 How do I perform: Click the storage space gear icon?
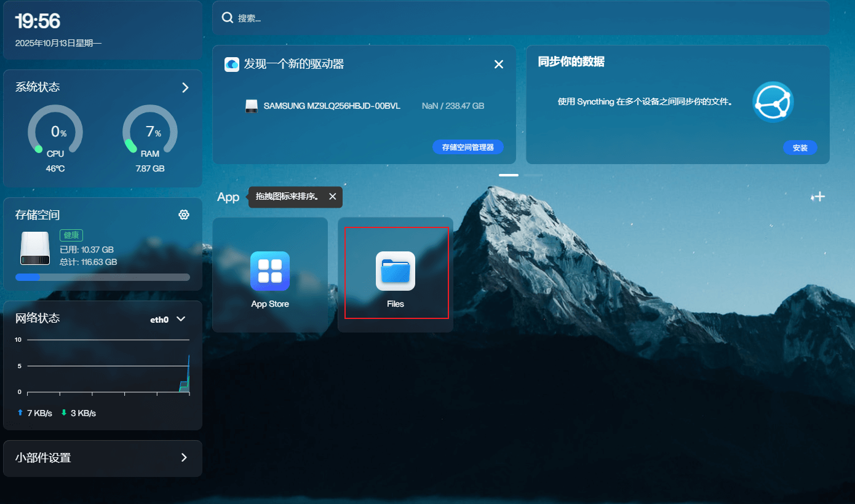coord(183,215)
